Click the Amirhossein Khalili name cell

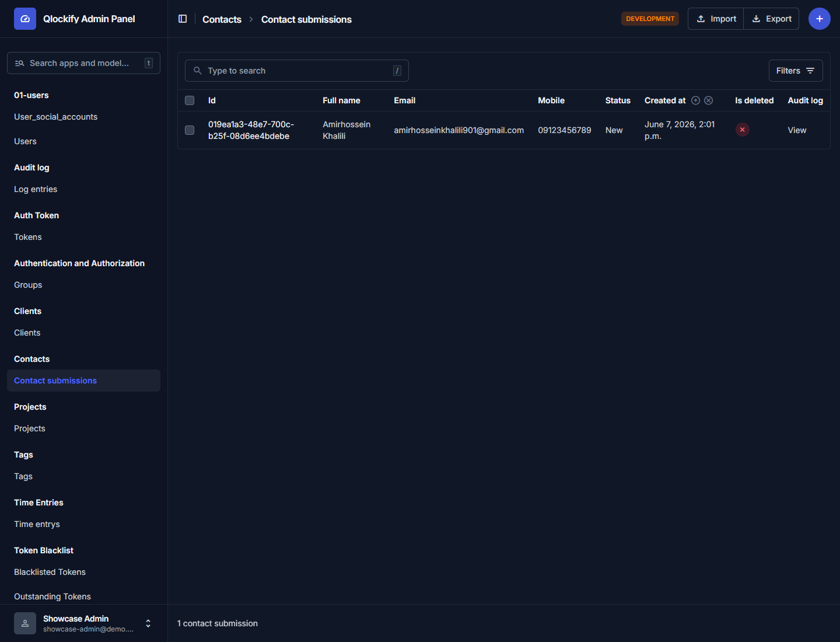[x=346, y=130]
